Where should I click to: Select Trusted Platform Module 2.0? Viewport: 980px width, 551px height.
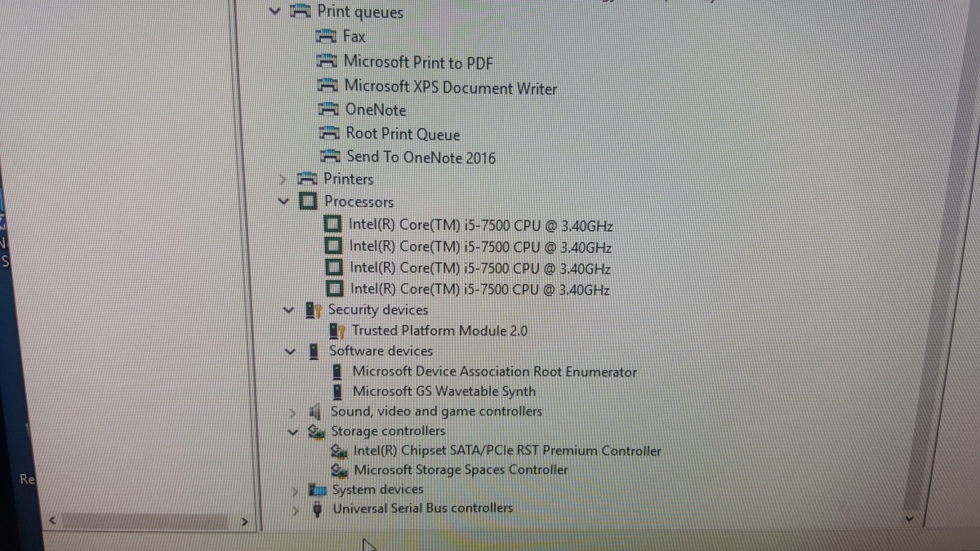click(440, 331)
